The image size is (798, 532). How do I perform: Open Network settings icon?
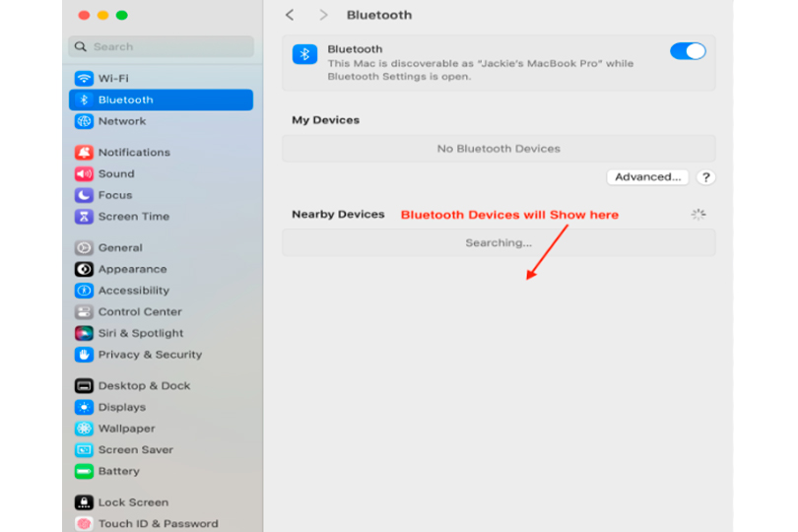point(84,121)
